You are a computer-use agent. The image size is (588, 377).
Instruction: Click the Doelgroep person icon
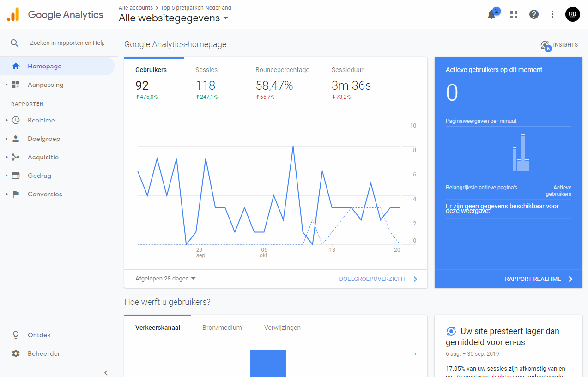point(16,139)
